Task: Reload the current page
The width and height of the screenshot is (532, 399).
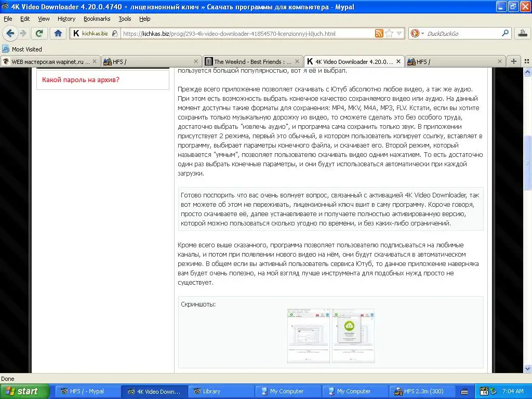Action: click(39, 33)
